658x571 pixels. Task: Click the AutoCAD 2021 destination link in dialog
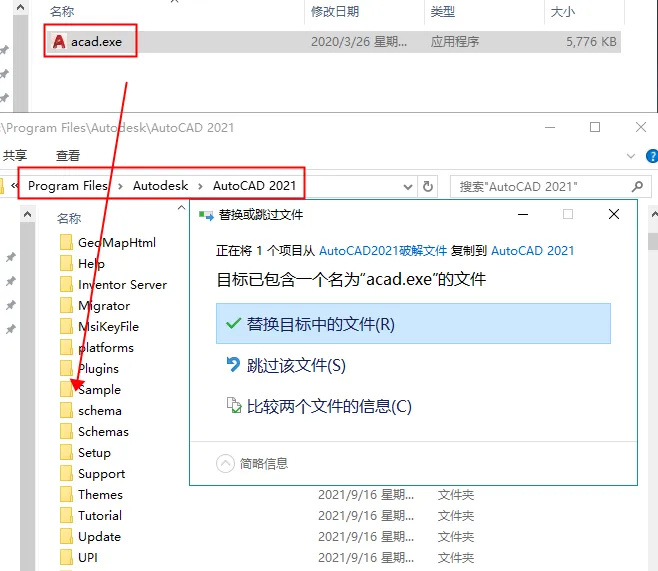[x=532, y=250]
